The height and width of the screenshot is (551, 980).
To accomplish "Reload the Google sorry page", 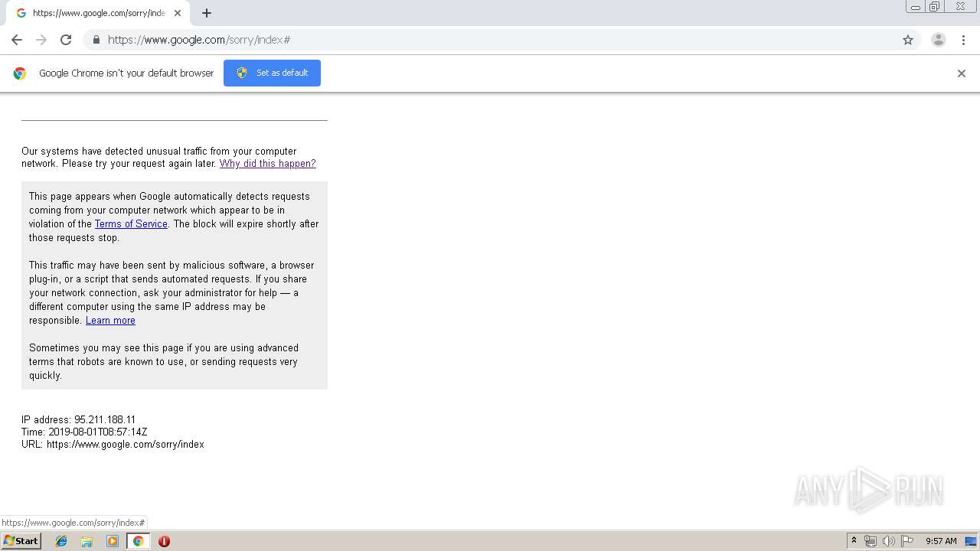I will click(66, 40).
